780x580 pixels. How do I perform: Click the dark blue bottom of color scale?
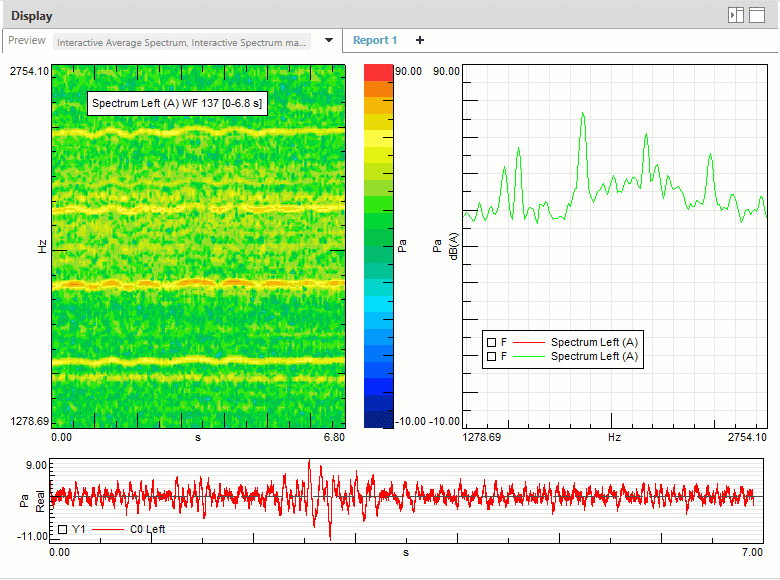[378, 420]
